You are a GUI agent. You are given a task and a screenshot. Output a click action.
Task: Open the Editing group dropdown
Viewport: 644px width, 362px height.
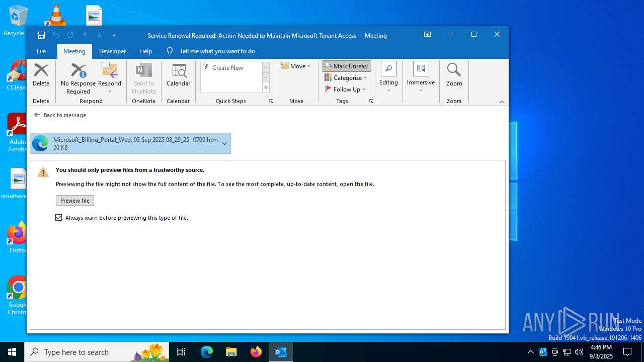coord(388,78)
